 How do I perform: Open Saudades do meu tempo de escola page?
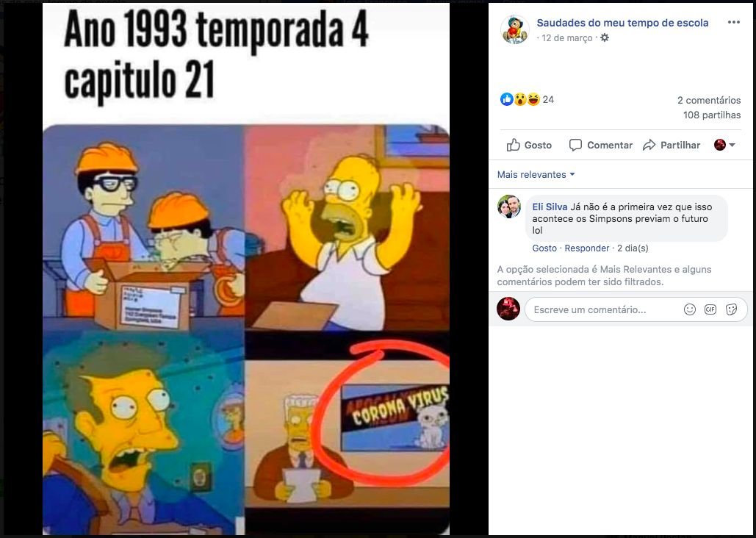click(x=622, y=23)
